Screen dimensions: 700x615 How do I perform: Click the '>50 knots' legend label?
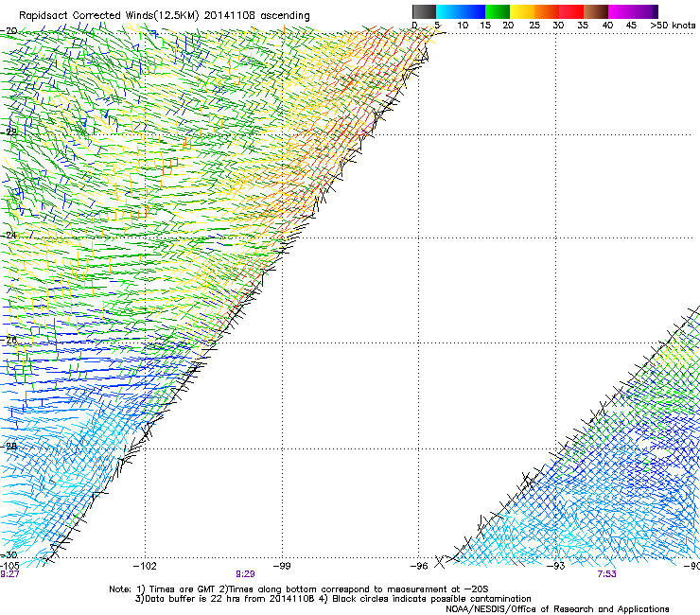coord(673,25)
